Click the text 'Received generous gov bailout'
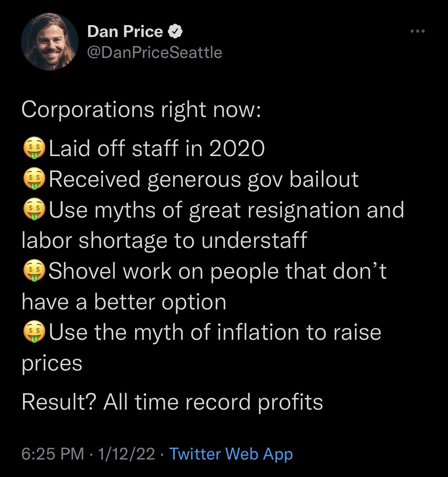 coord(204,179)
